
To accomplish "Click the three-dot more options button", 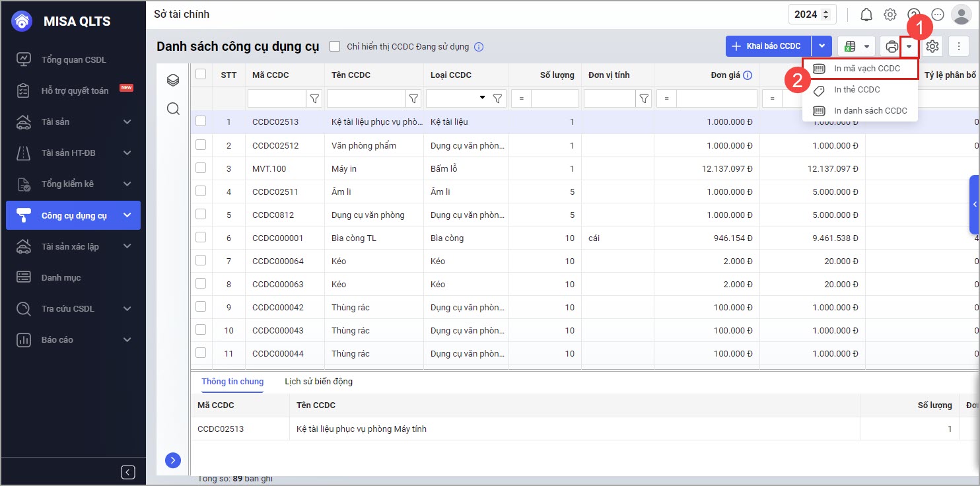I will coord(959,46).
